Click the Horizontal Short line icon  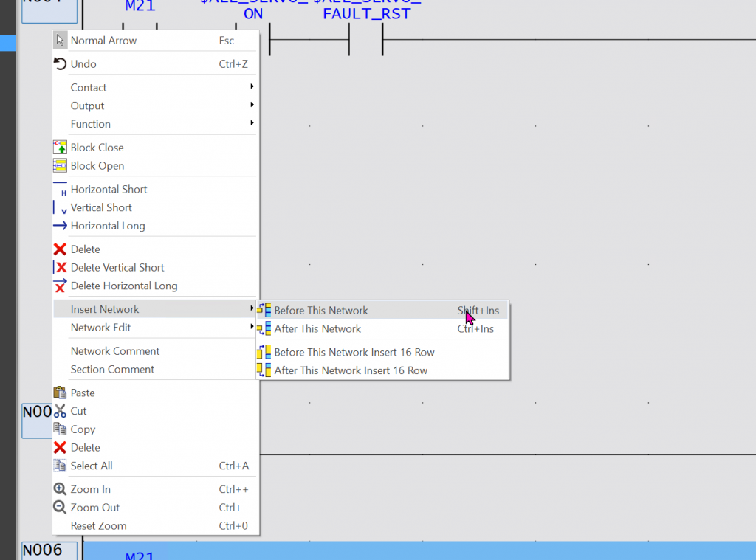click(60, 189)
